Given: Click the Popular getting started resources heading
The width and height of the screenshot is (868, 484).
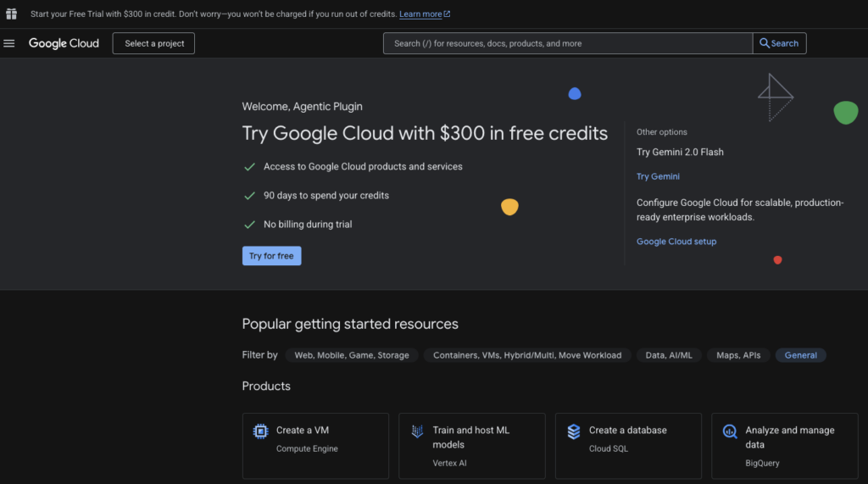Looking at the screenshot, I should coord(350,324).
